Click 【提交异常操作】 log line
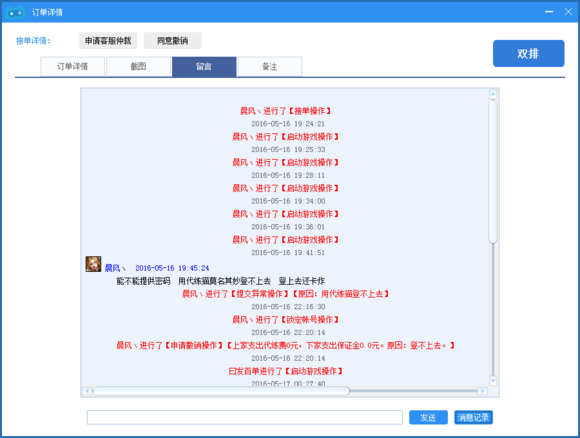Screen dimensions: 580x438 pos(286,294)
